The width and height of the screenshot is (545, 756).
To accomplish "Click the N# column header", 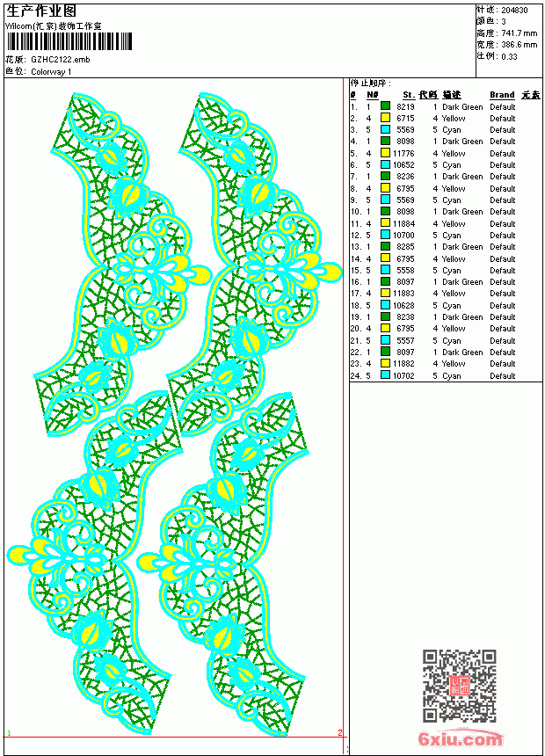I will click(373, 95).
